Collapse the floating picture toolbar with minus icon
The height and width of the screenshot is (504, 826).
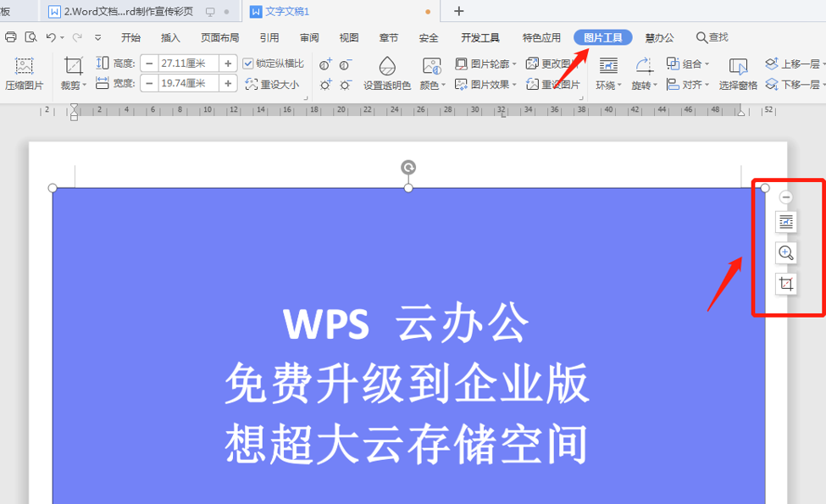[x=786, y=197]
